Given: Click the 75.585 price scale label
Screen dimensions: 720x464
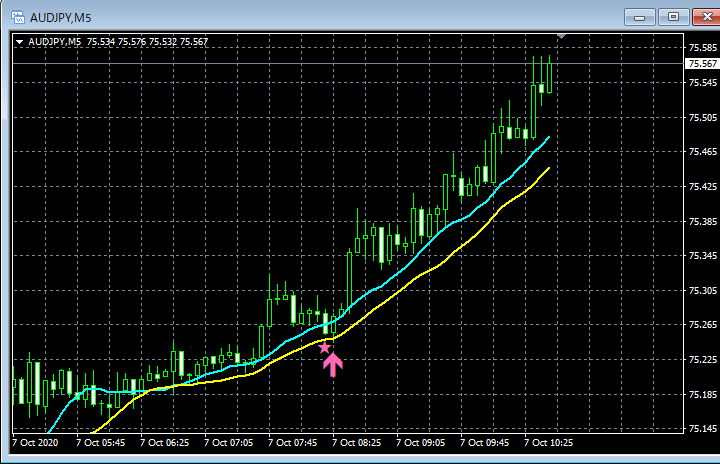Looking at the screenshot, I should tap(703, 48).
